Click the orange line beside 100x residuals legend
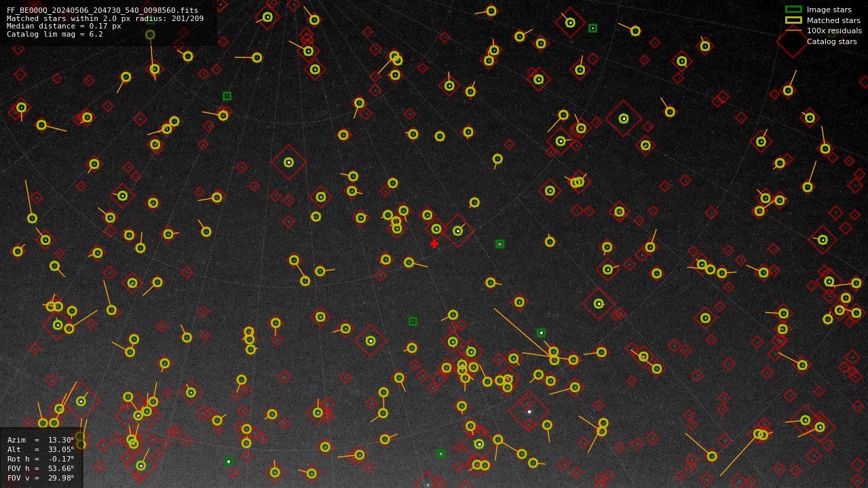This screenshot has width=868, height=488. (793, 31)
